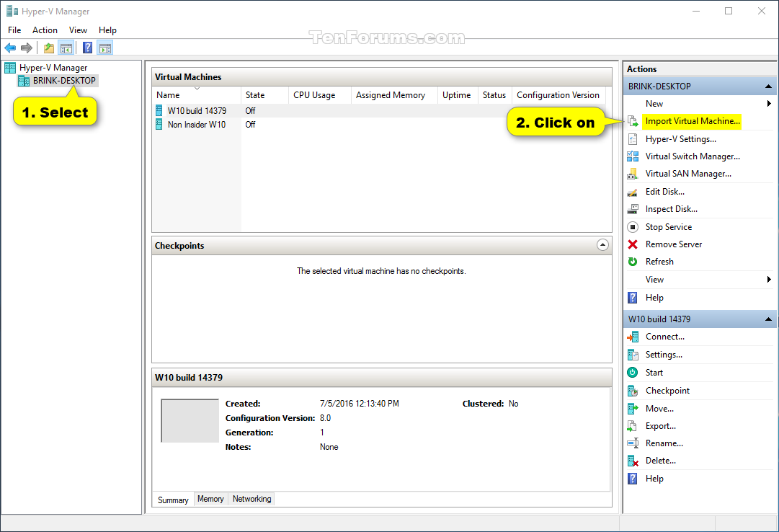
Task: Open Virtual Switch Manager... action
Action: tap(693, 156)
